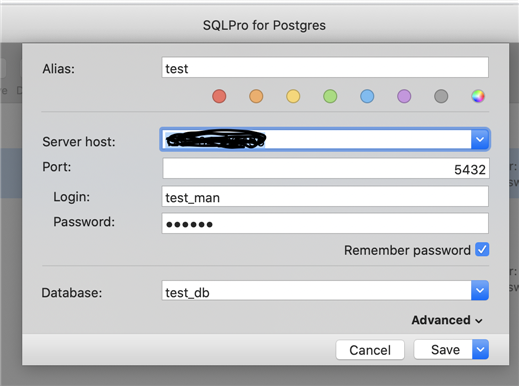Open the rainbow custom color picker

click(x=478, y=96)
